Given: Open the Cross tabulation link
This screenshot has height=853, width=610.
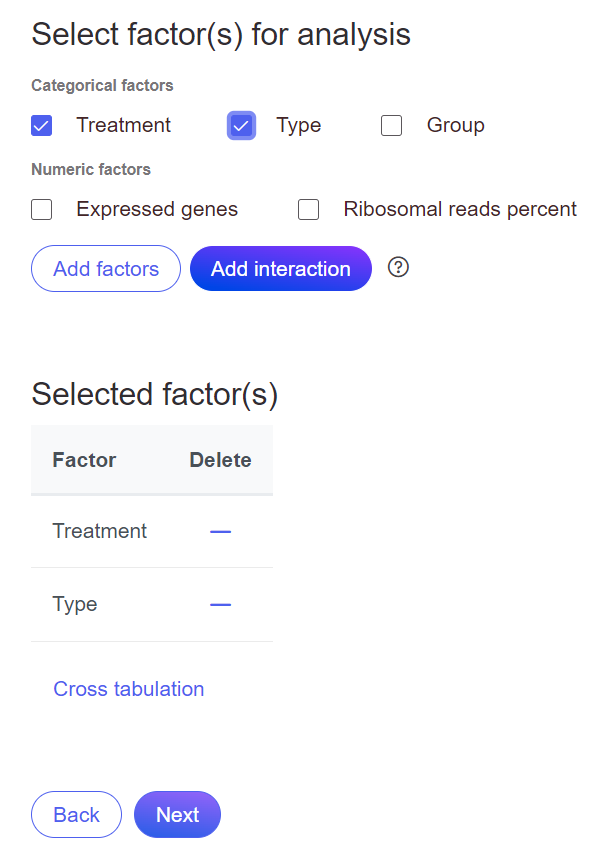Looking at the screenshot, I should (x=128, y=689).
